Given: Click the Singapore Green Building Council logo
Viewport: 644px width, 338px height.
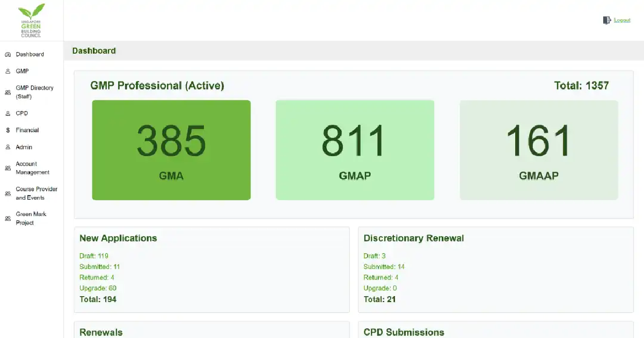Looking at the screenshot, I should coord(32,20).
